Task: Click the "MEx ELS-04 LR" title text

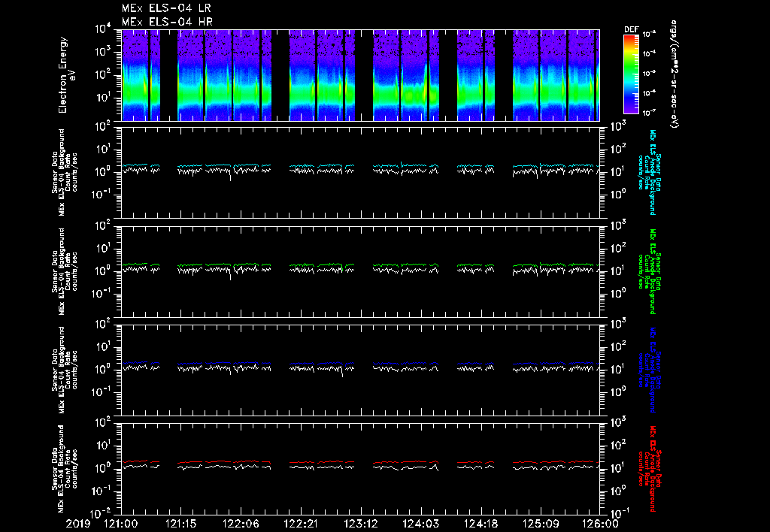Action: click(x=166, y=8)
